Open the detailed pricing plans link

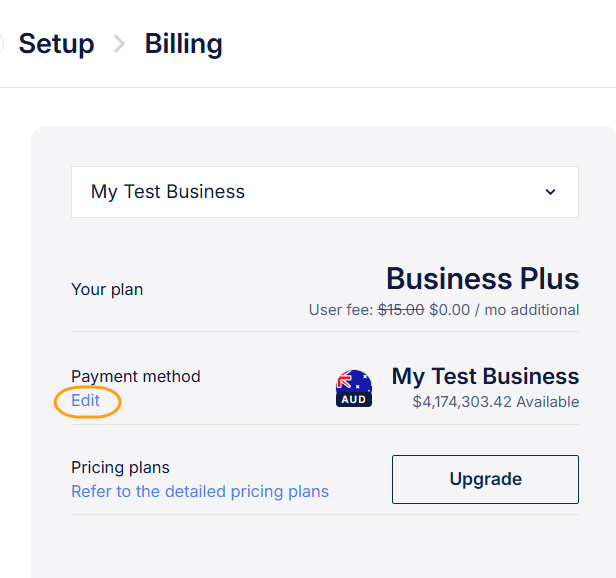tap(200, 491)
